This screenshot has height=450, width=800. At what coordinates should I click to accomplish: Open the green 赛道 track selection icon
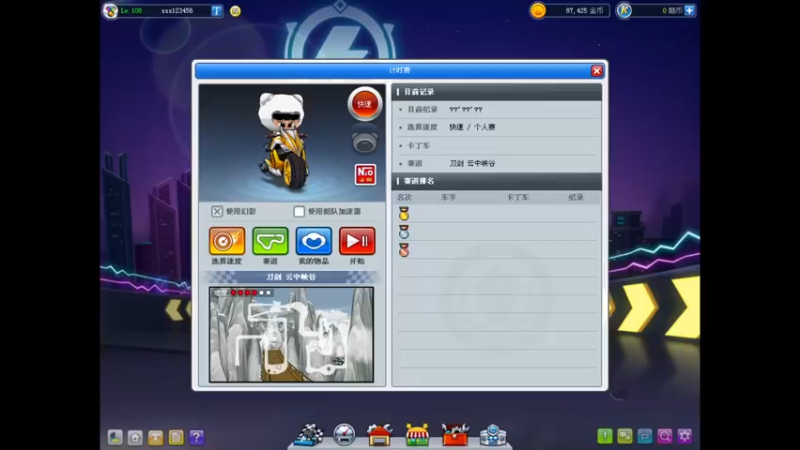pos(270,241)
